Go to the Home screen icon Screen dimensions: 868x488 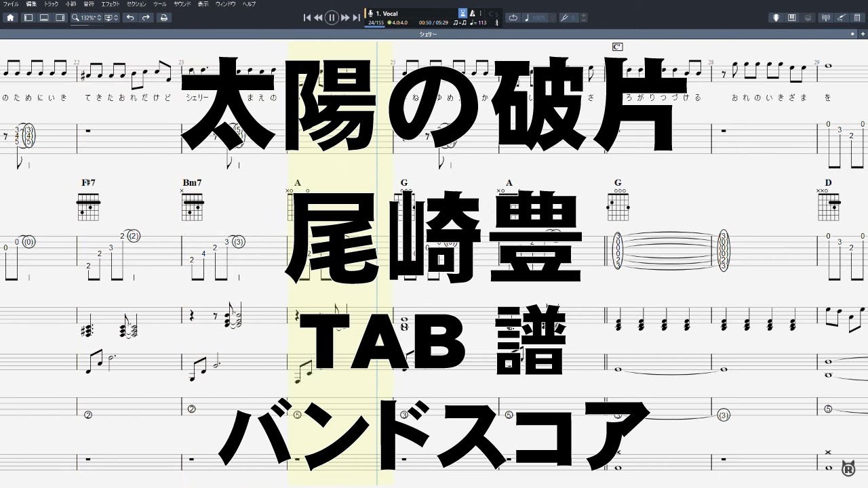tap(9, 18)
